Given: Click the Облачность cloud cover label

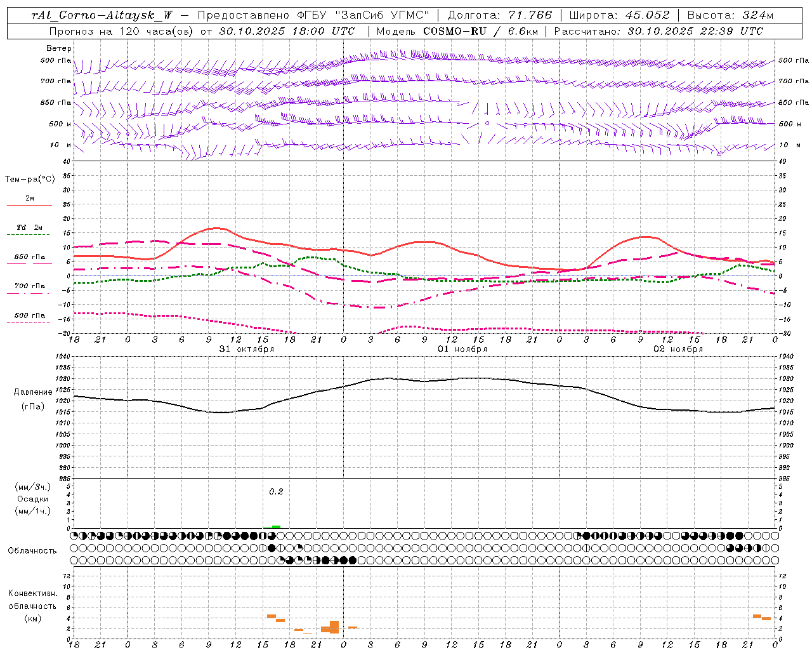Looking at the screenshot, I should click(x=32, y=551).
